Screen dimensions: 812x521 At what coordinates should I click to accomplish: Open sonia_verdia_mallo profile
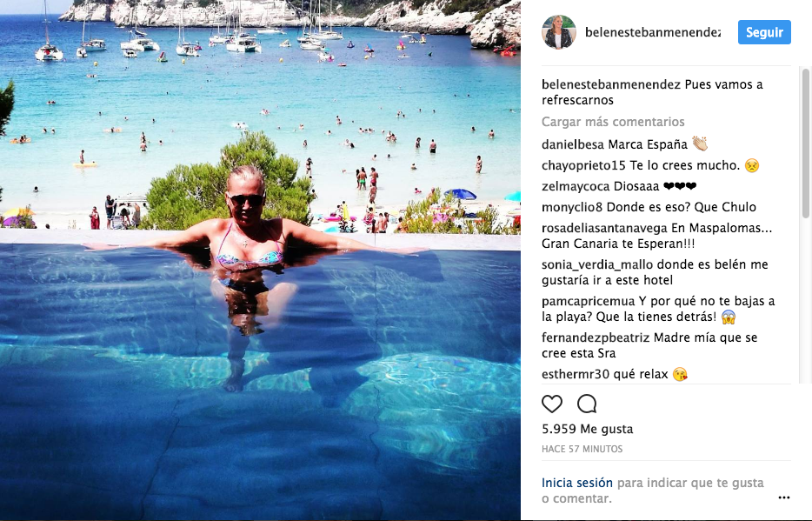pos(597,264)
